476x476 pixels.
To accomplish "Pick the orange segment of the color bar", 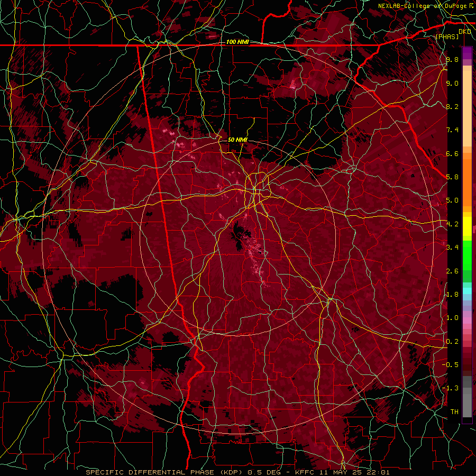I will click(x=467, y=182).
